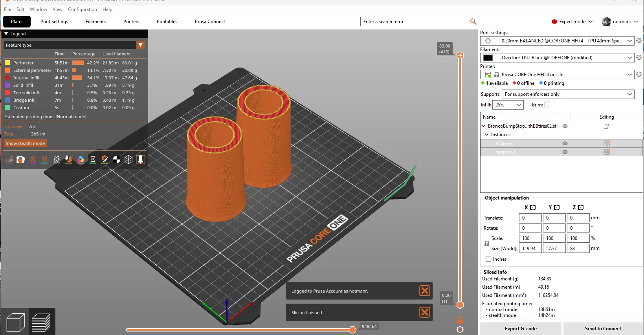Toggle scale proportions lock icon

[x=487, y=243]
